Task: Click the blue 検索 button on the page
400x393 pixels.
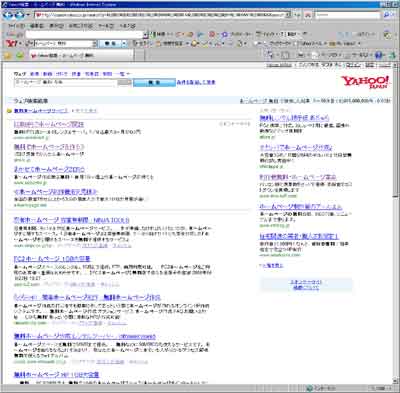Action: click(x=154, y=82)
